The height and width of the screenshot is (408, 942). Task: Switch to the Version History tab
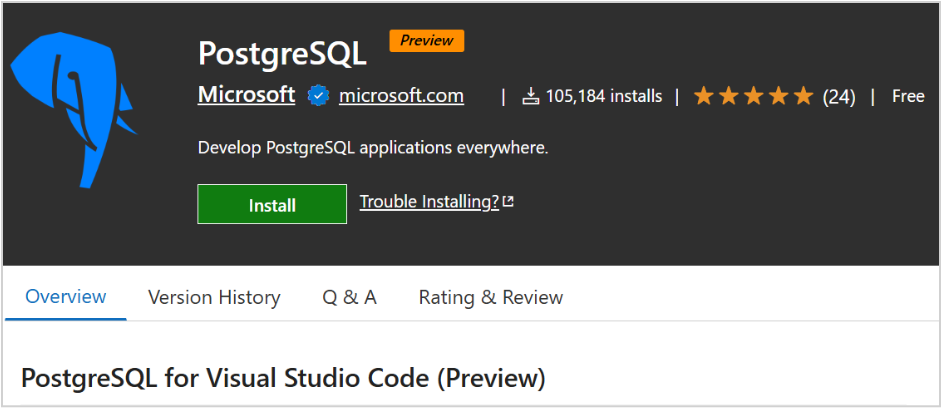[x=214, y=297]
